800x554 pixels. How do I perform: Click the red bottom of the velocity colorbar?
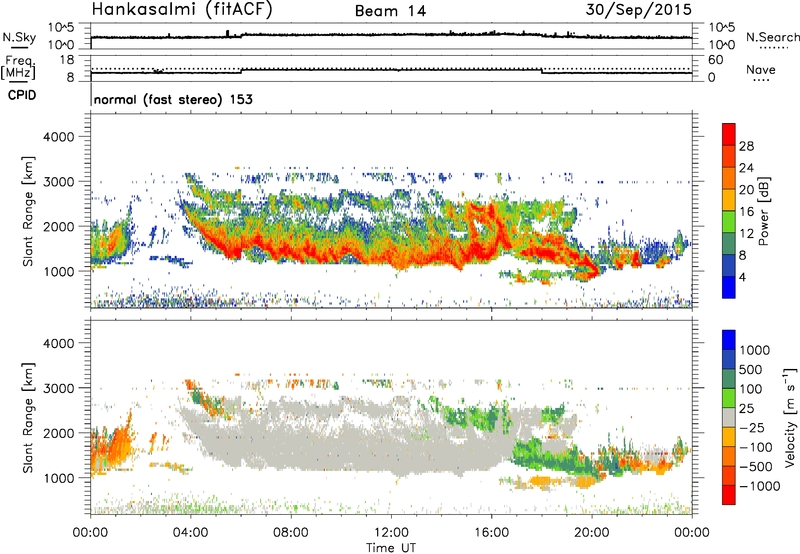point(729,495)
